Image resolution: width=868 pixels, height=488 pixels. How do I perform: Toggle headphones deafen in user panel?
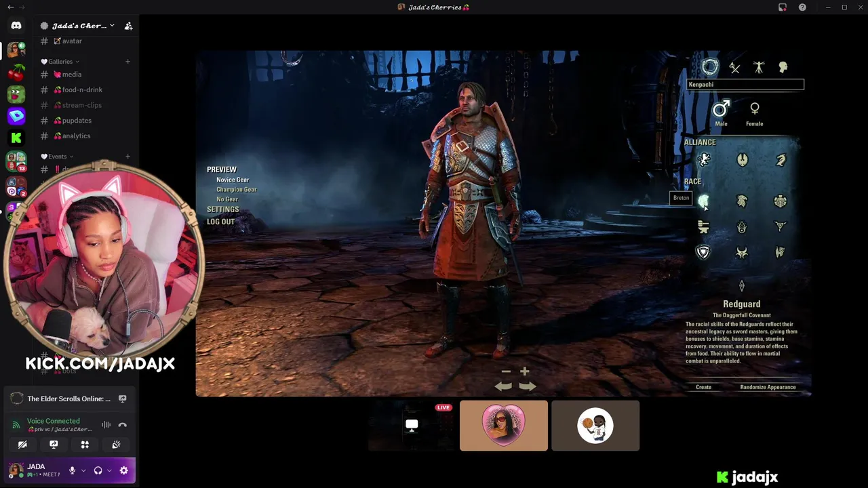(x=98, y=470)
